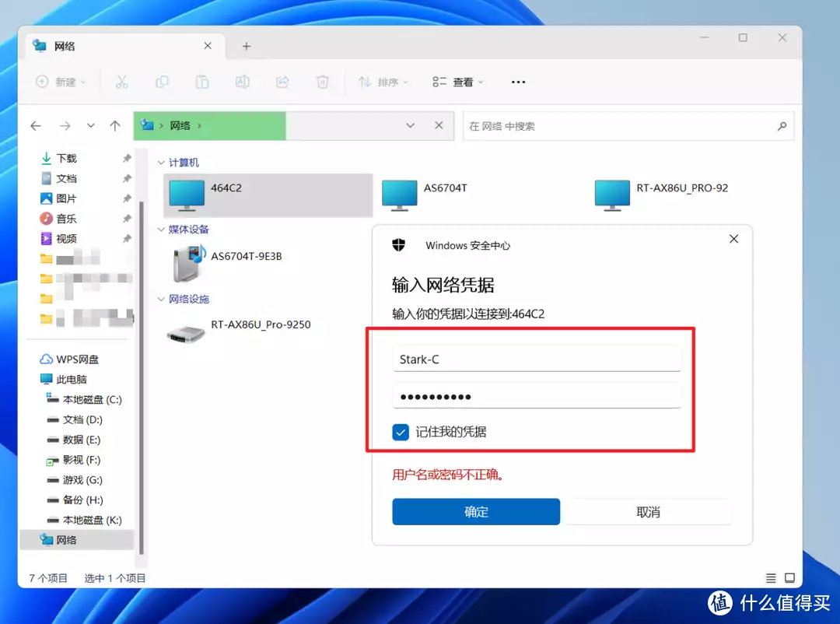
Task: Unpin 下载 using its pin icon
Action: (127, 158)
